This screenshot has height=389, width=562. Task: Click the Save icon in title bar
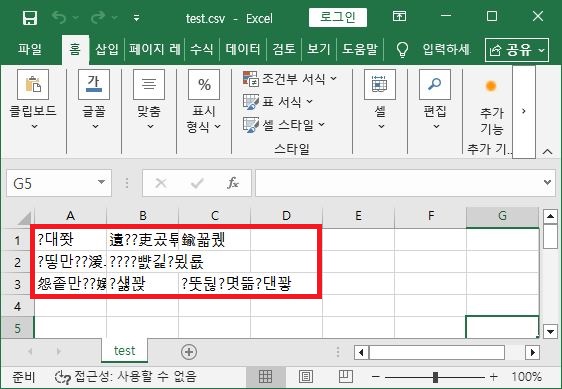click(x=30, y=18)
